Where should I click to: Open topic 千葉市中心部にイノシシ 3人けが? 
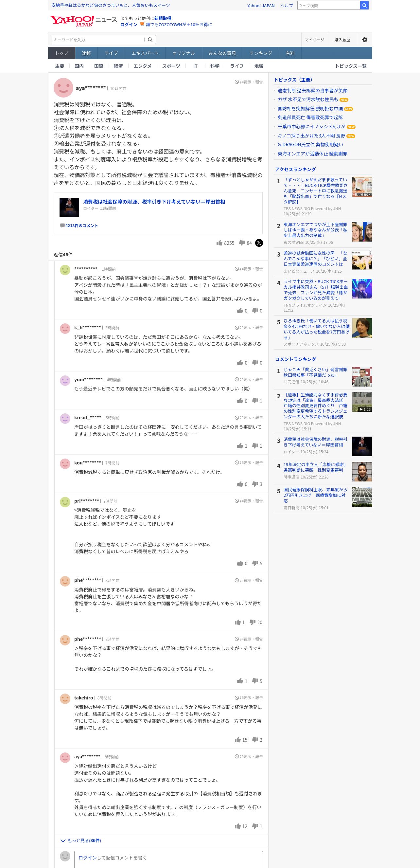coord(311,127)
